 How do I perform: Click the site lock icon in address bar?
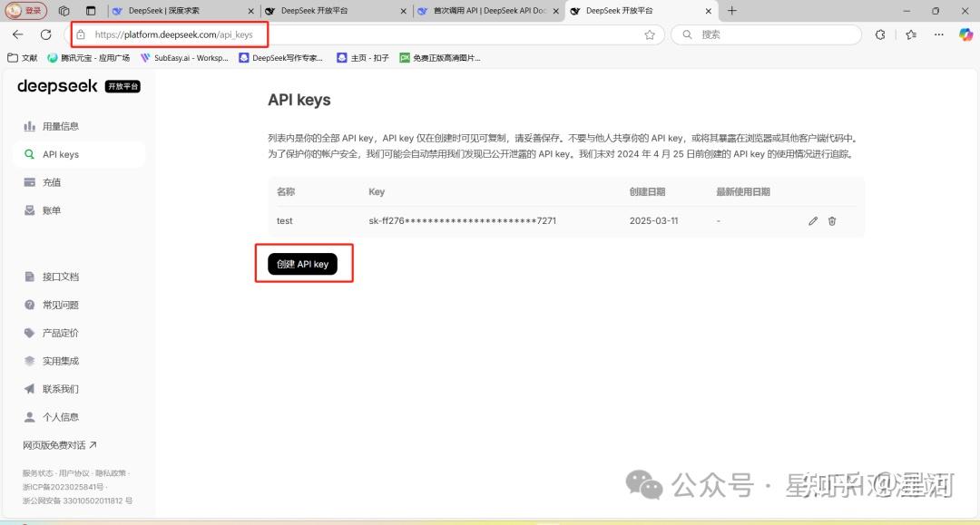coord(81,35)
